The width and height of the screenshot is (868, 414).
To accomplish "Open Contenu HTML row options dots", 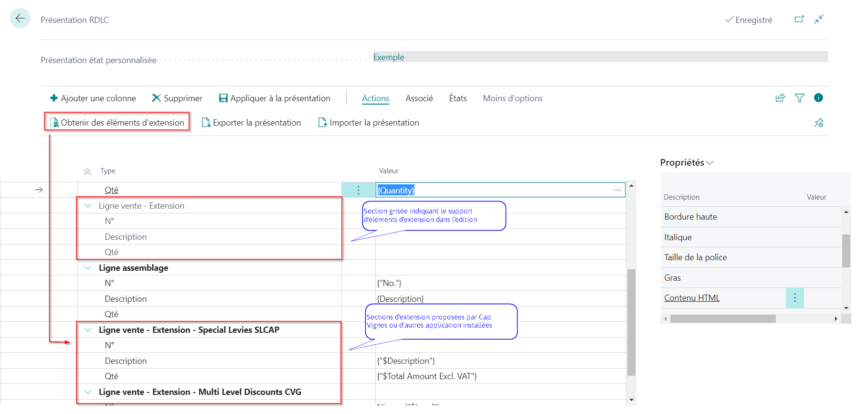I will point(795,298).
